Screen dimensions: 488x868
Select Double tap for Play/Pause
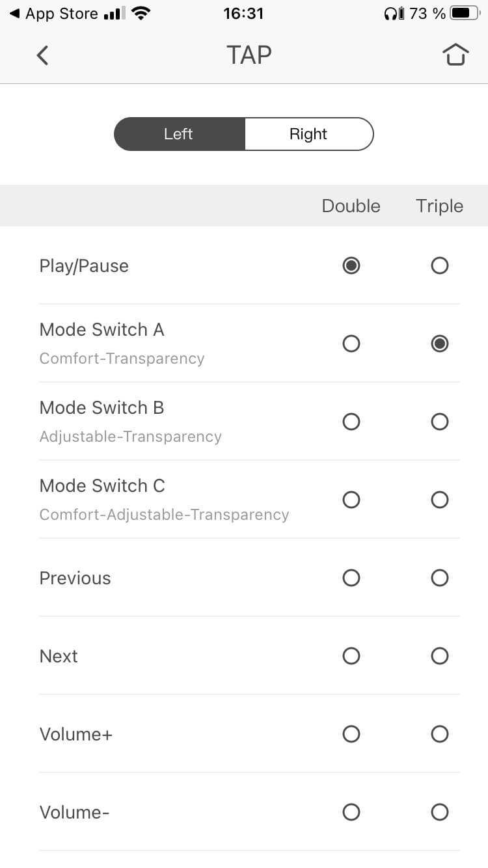pyautogui.click(x=351, y=265)
